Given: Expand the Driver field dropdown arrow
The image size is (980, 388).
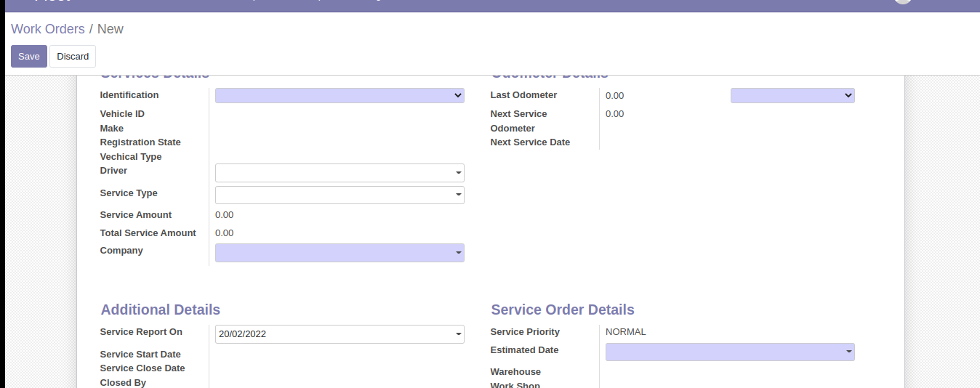Looking at the screenshot, I should coord(458,173).
